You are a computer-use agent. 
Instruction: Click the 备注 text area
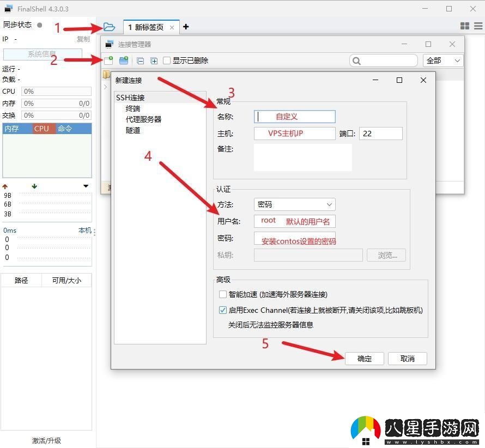[x=303, y=158]
